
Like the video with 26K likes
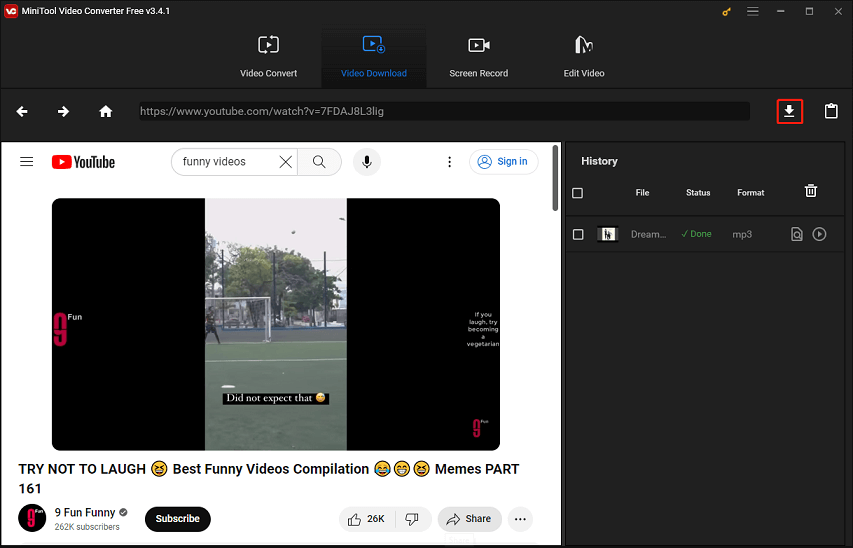pos(367,519)
